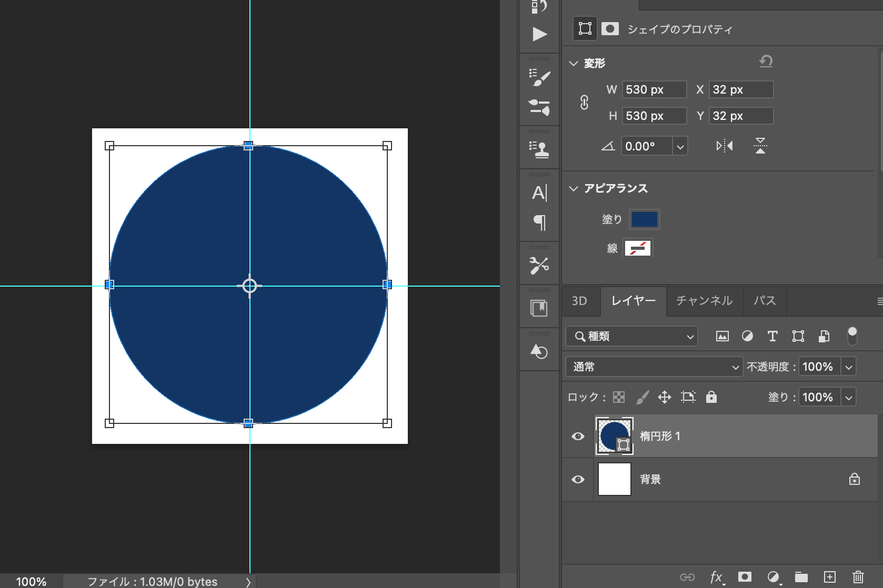The width and height of the screenshot is (883, 588).
Task: Collapse the 変形 section
Action: pos(574,63)
